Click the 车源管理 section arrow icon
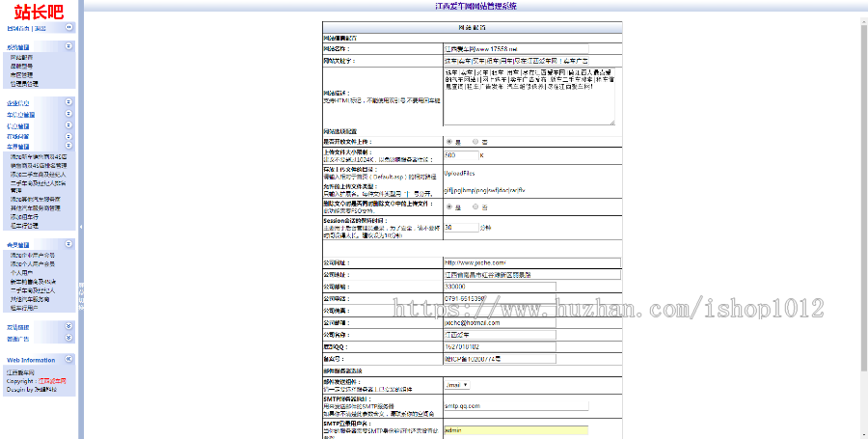This screenshot has width=868, height=439. coord(68,147)
